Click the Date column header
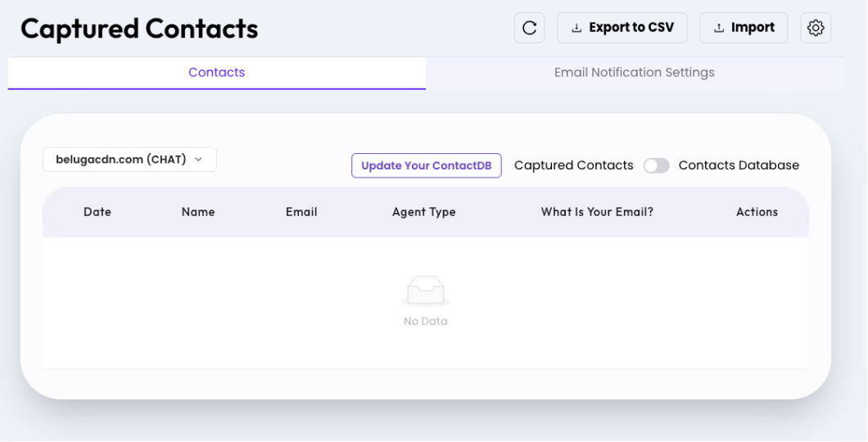Image resolution: width=868 pixels, height=442 pixels. coord(97,212)
